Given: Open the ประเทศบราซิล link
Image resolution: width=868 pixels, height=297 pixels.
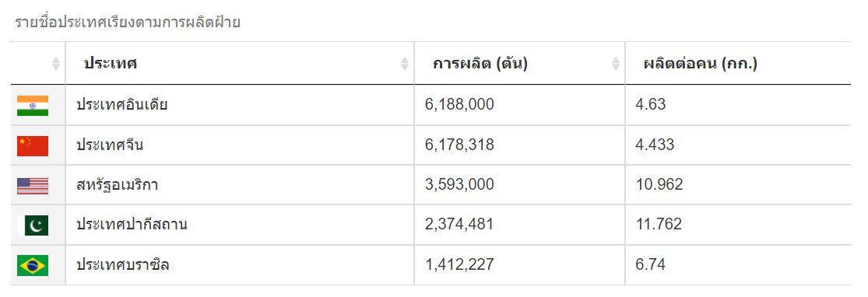Looking at the screenshot, I should 123,265.
